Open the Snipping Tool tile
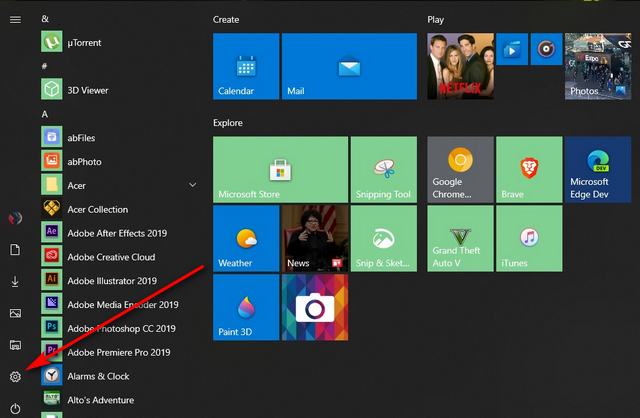This screenshot has width=640, height=418. [x=384, y=169]
